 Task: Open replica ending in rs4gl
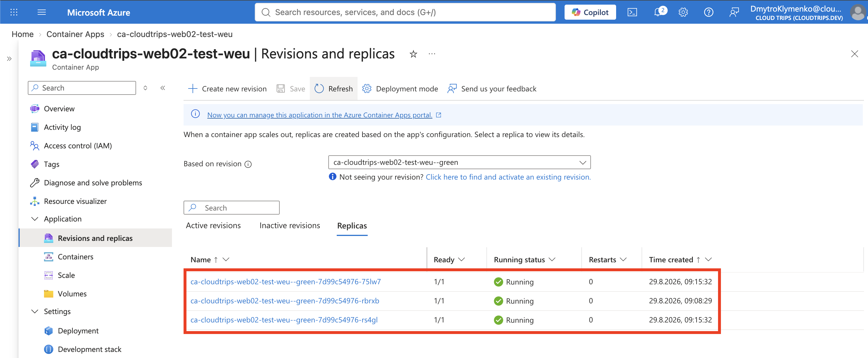(x=284, y=320)
